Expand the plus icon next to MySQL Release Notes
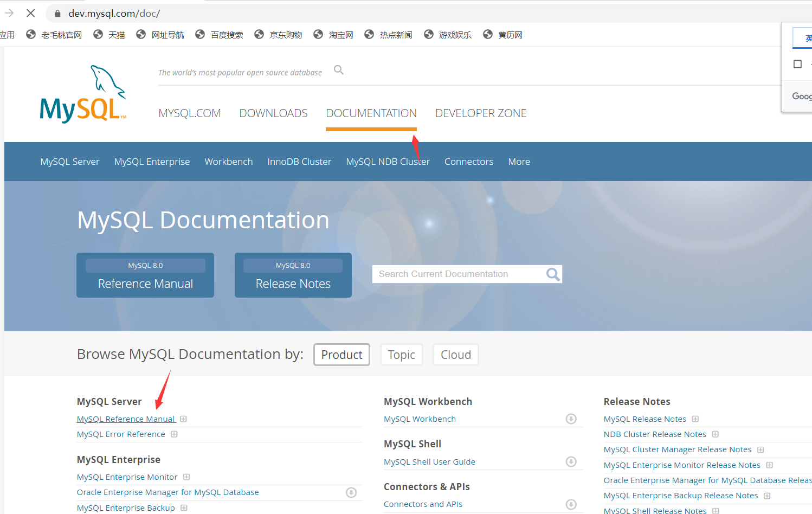Image resolution: width=812 pixels, height=514 pixels. pyautogui.click(x=697, y=419)
